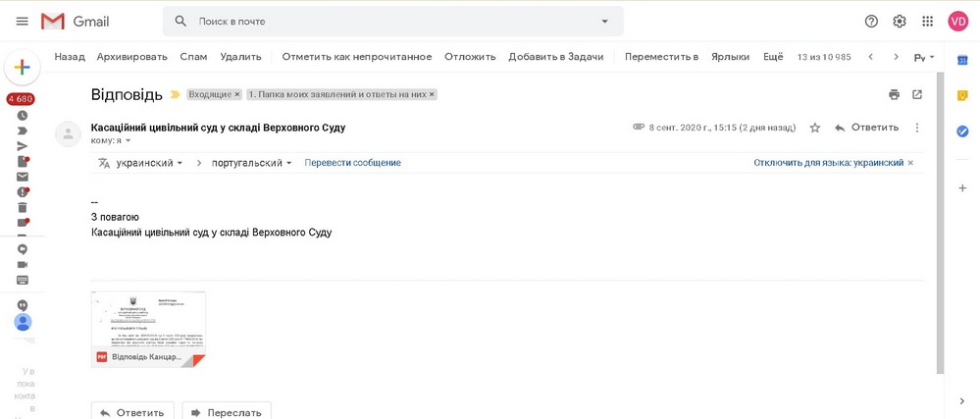Click the 'Перевести сообщение' link
This screenshot has height=419, width=980.
(352, 163)
